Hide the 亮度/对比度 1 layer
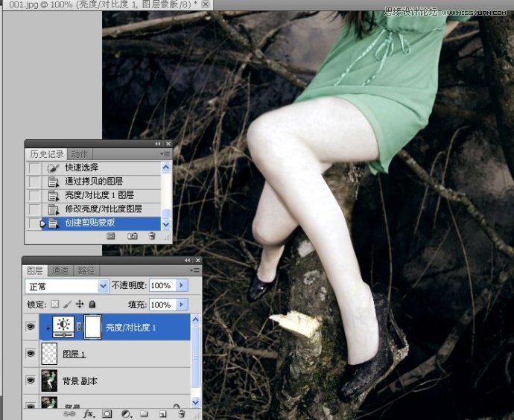Image resolution: width=514 pixels, height=420 pixels. pos(31,327)
